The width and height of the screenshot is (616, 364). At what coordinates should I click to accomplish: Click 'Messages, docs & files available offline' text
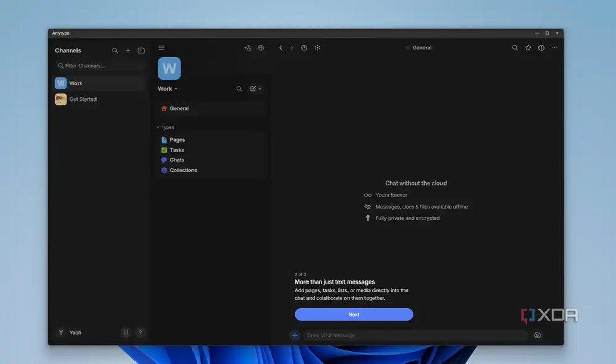coord(421,207)
